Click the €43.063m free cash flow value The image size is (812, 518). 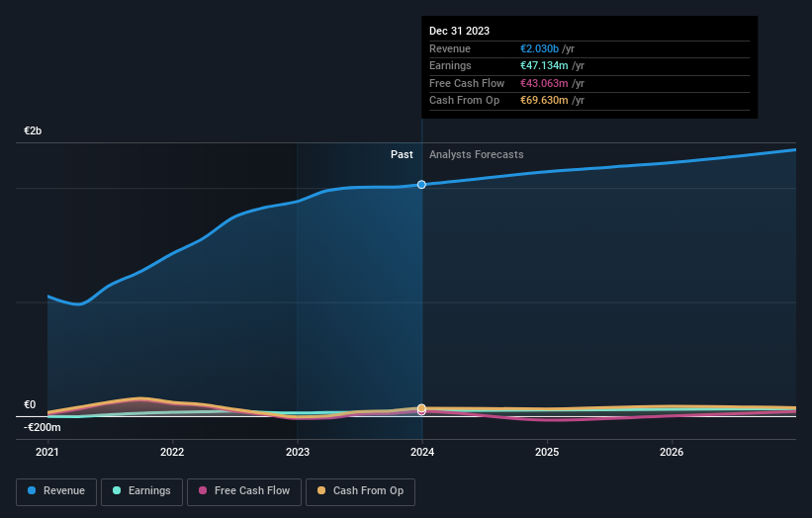pos(544,83)
